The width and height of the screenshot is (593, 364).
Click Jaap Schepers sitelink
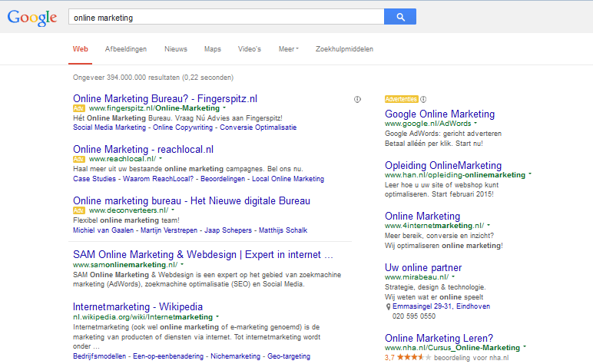pyautogui.click(x=227, y=230)
